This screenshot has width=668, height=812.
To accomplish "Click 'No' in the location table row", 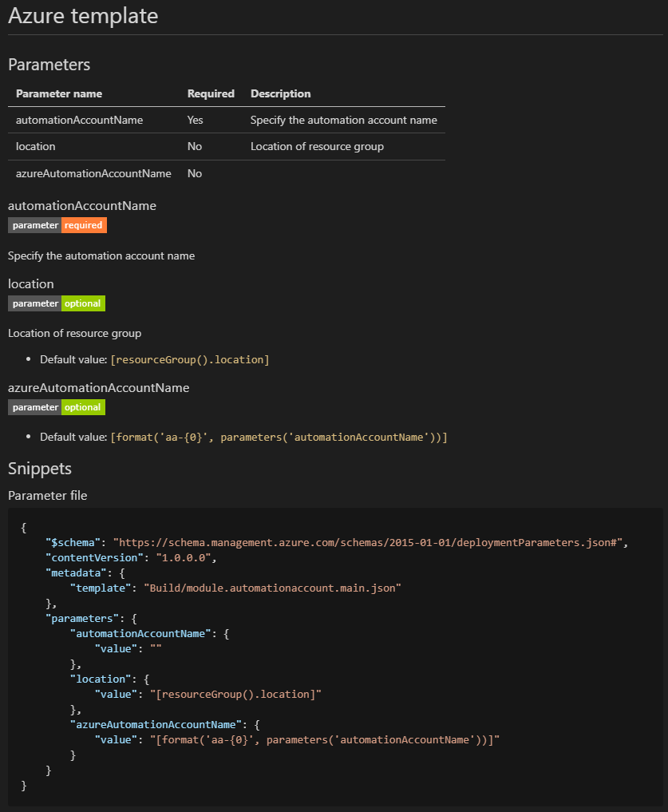I will pyautogui.click(x=195, y=147).
